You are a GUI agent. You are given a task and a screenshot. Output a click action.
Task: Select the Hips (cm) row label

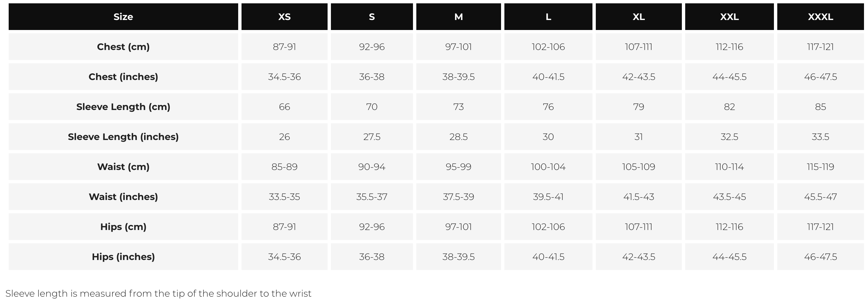pos(123,227)
